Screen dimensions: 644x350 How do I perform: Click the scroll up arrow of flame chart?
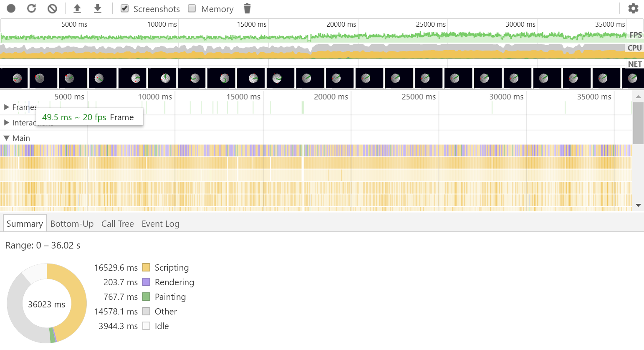pos(638,97)
